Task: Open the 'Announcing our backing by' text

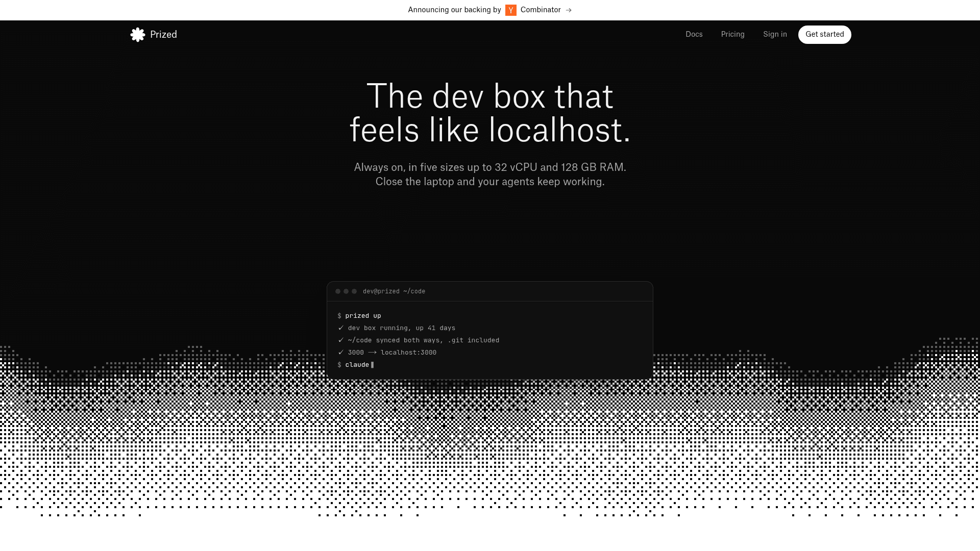Action: tap(454, 10)
